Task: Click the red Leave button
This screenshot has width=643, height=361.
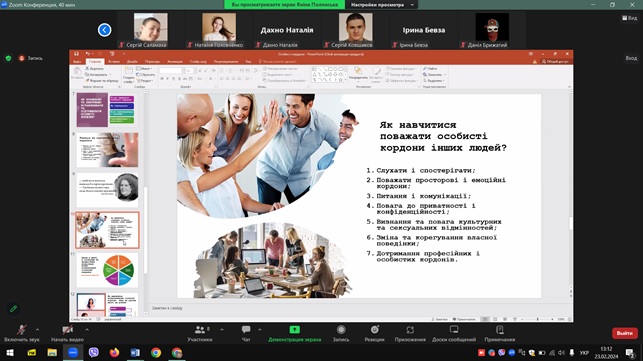Action: pos(625,333)
